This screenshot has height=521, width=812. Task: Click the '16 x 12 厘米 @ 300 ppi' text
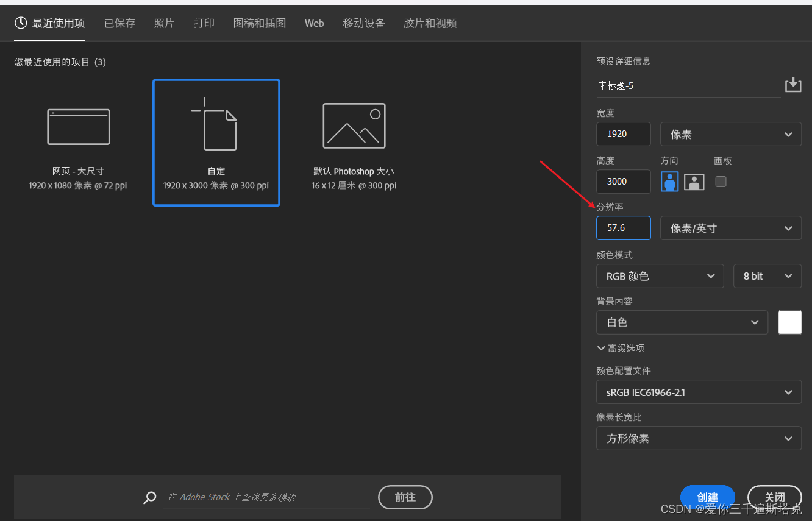354,185
